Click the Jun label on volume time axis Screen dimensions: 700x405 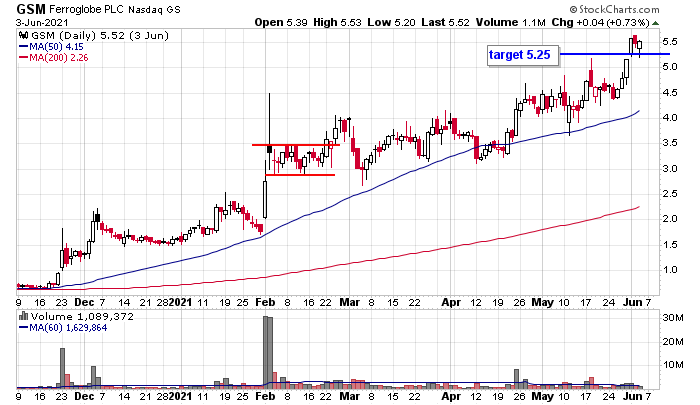point(632,397)
